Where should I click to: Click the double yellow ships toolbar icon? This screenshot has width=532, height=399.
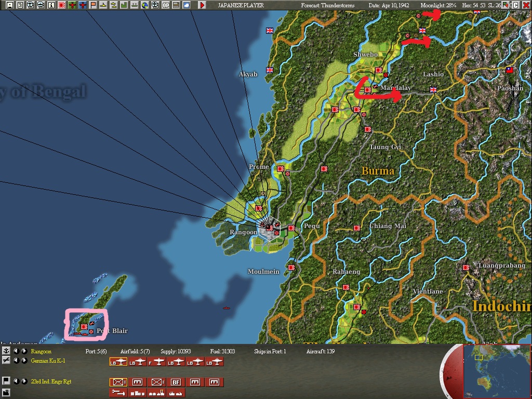tap(114, 5)
